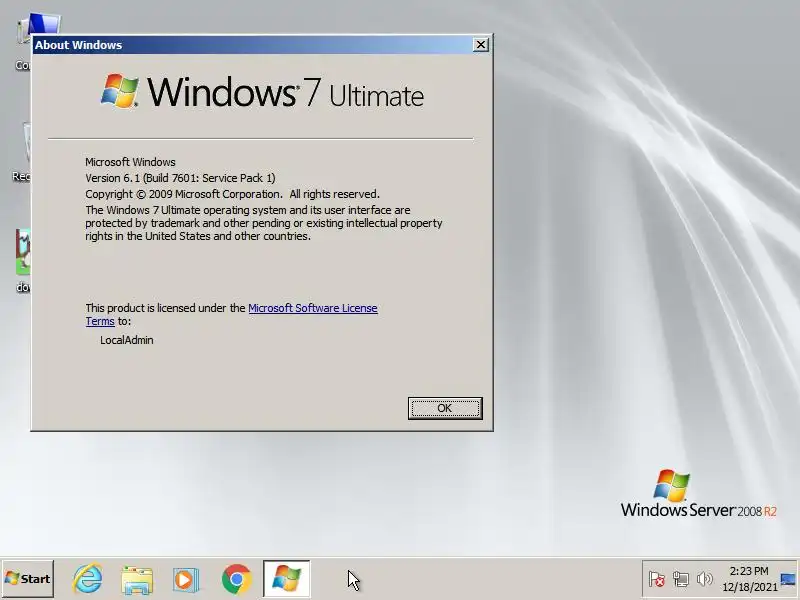Select the Recycle Bin desktop icon

[x=21, y=152]
